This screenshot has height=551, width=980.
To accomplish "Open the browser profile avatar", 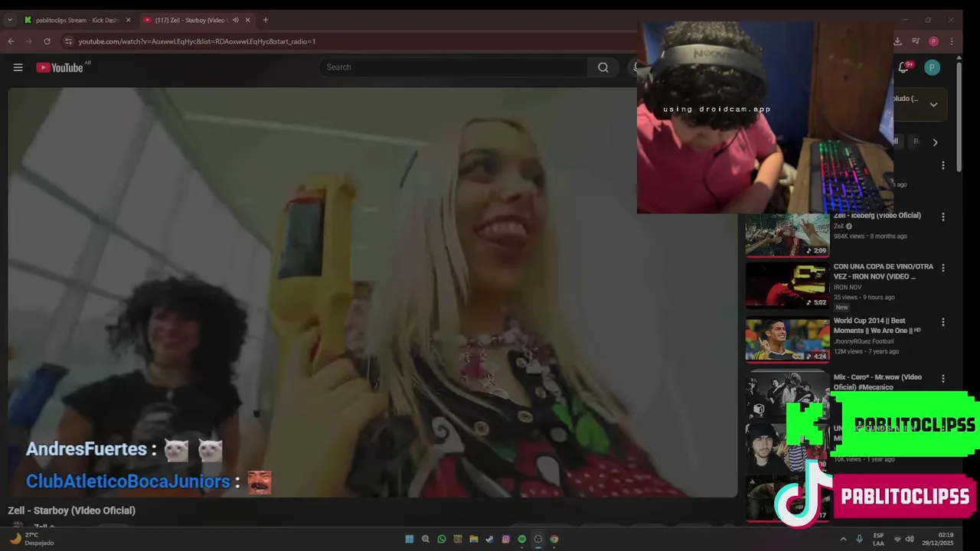I will click(933, 41).
